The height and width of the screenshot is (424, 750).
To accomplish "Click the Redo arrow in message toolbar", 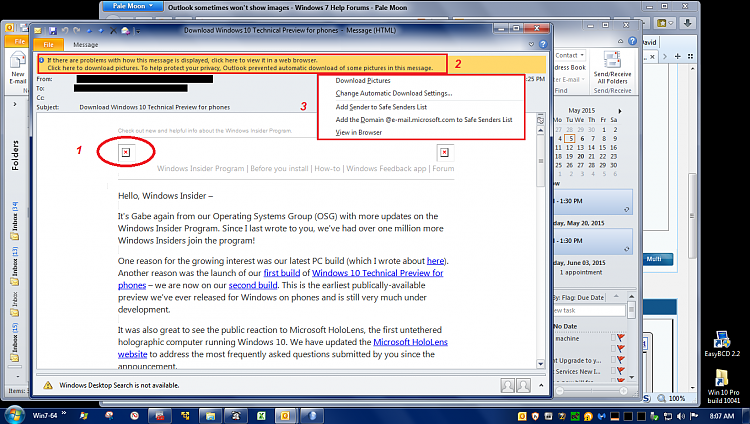I will point(77,31).
